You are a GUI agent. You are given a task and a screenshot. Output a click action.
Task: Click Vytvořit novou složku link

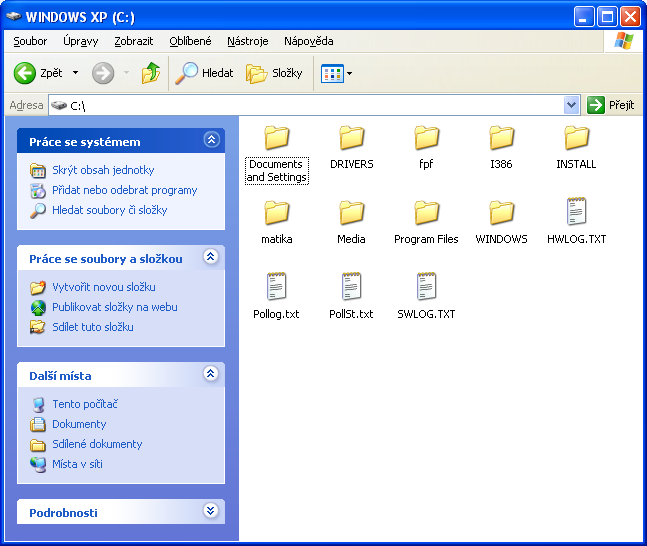[x=104, y=287]
